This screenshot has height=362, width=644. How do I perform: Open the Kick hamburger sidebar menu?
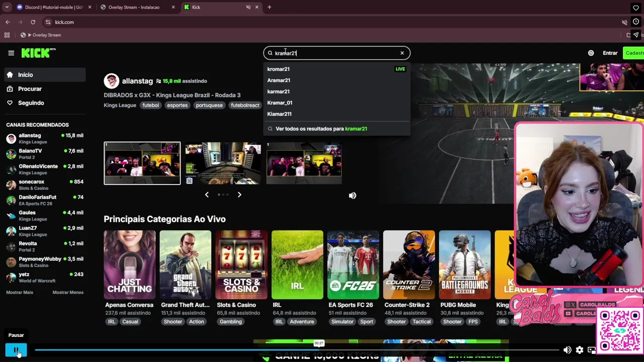click(x=11, y=53)
